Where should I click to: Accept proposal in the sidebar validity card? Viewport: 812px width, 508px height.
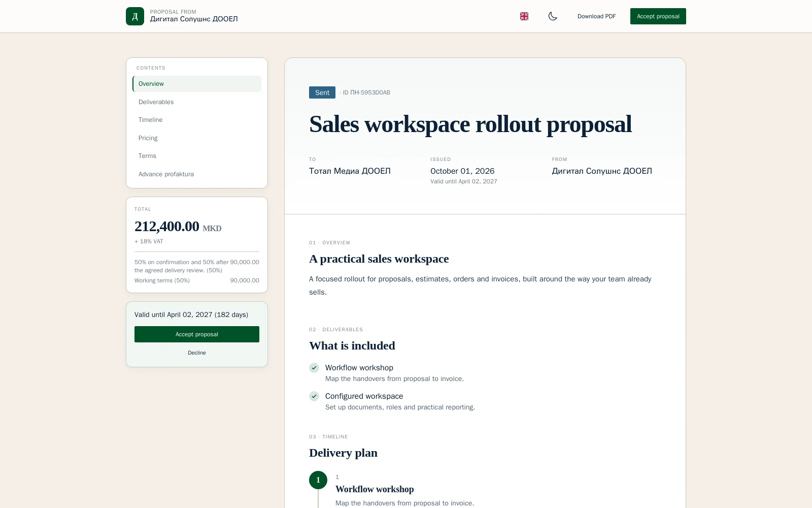tap(197, 334)
